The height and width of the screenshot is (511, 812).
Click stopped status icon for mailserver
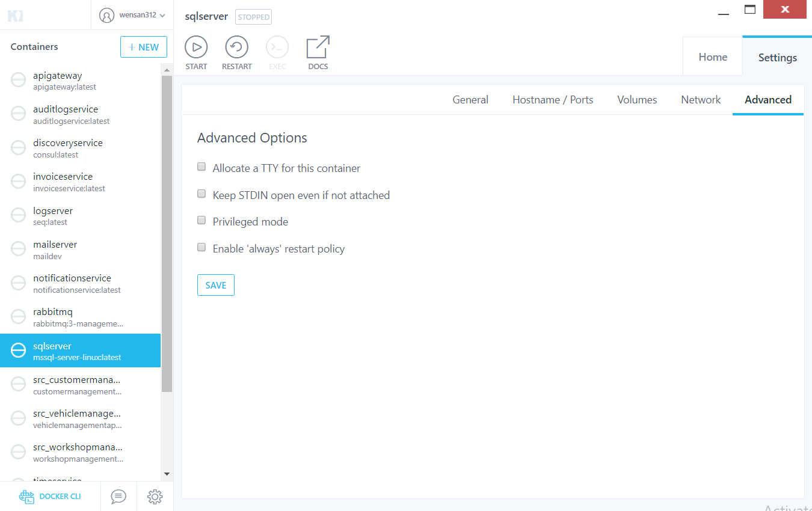pyautogui.click(x=19, y=248)
